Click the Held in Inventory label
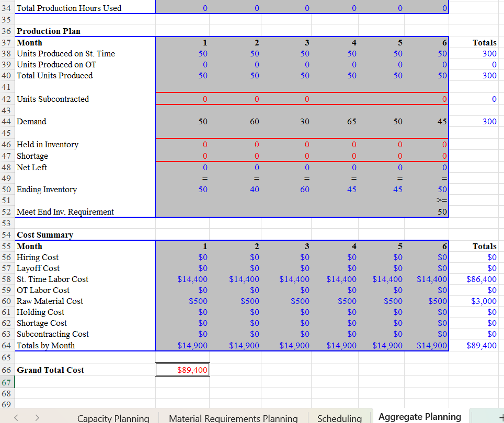 point(48,145)
